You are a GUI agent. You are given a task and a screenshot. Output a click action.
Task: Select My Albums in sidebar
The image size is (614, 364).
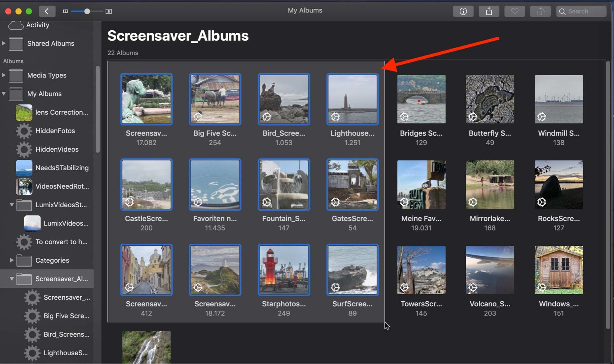47,94
